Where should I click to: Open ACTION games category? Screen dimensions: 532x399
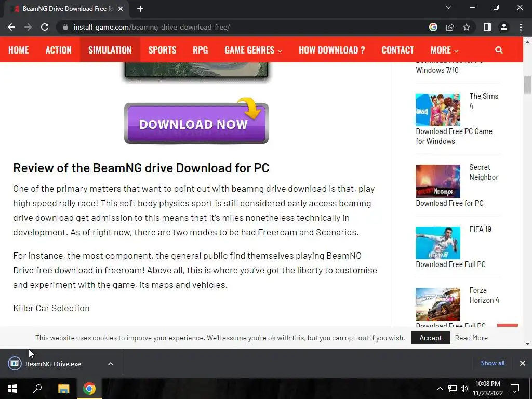point(58,50)
